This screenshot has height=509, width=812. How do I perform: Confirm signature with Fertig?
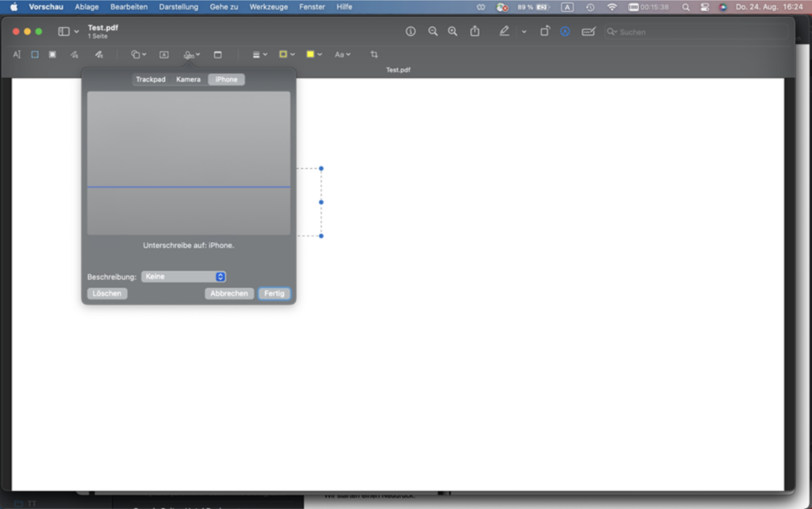click(x=274, y=293)
